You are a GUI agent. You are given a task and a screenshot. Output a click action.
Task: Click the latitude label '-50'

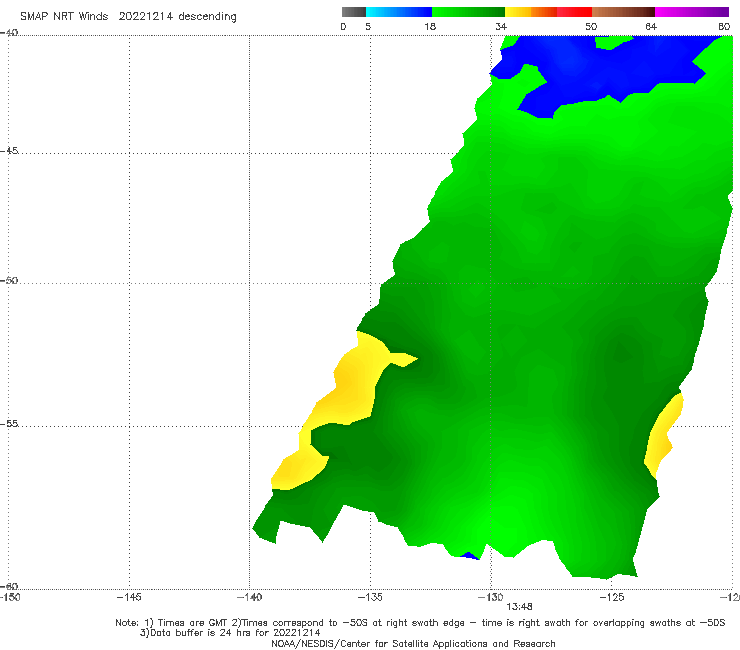tap(9, 280)
